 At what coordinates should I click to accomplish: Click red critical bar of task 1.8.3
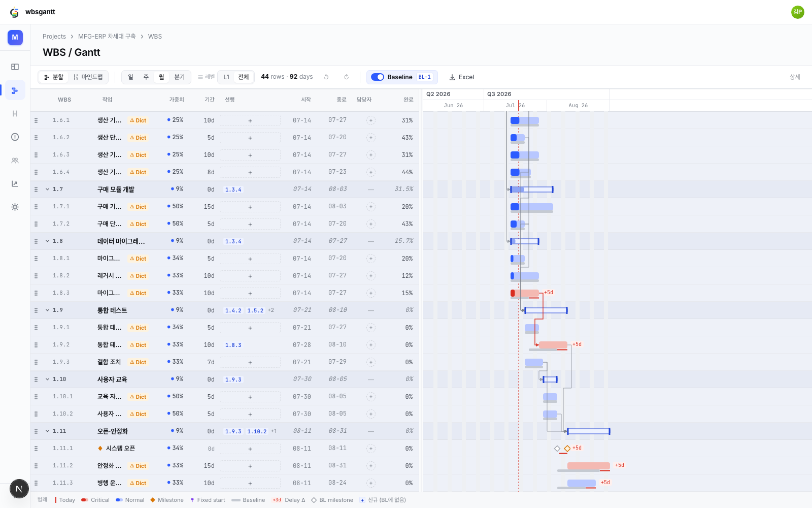point(525,293)
